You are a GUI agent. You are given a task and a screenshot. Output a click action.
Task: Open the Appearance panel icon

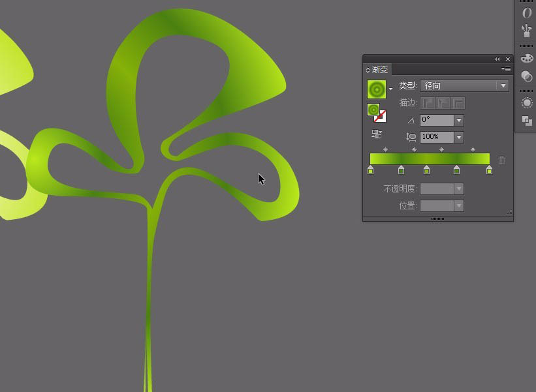coord(527,103)
